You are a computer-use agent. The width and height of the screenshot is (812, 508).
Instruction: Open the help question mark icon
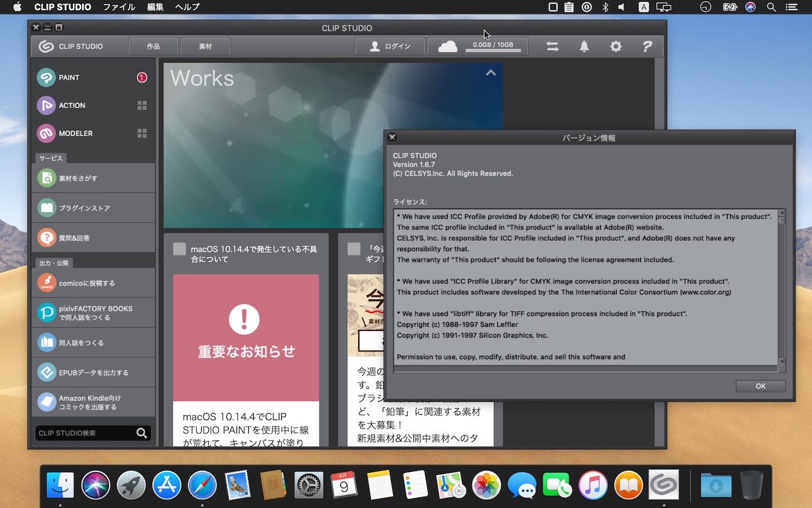click(647, 46)
